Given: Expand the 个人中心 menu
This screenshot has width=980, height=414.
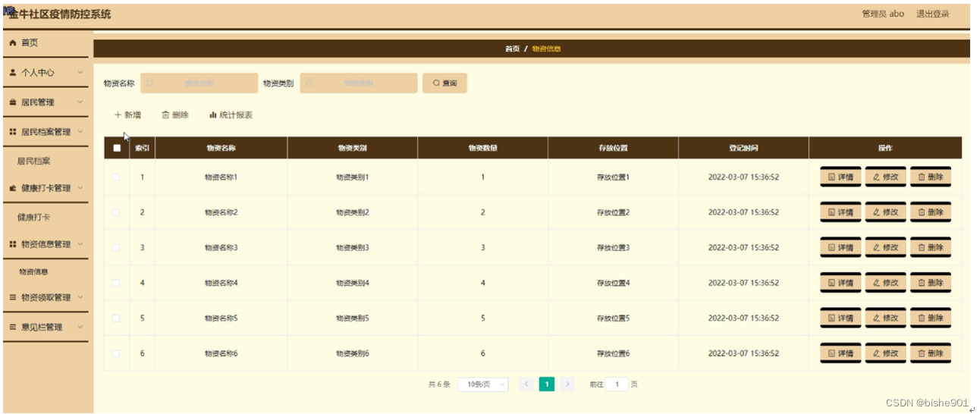Looking at the screenshot, I should (46, 73).
